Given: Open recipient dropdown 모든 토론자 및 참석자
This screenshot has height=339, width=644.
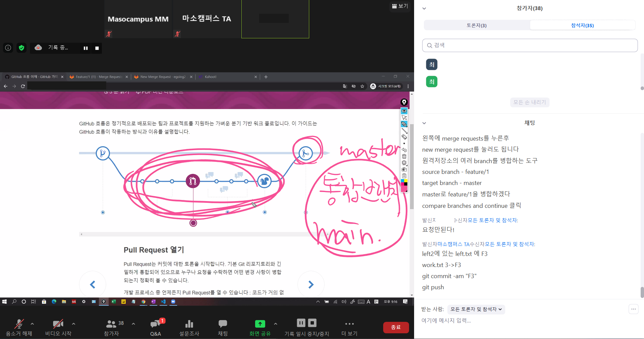Looking at the screenshot, I should 476,309.
